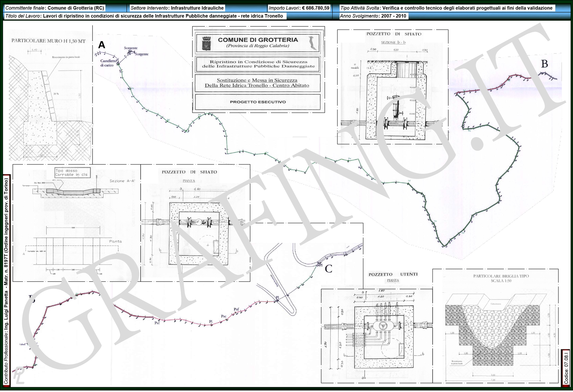Click the route marker letter B
The image size is (573, 392).
click(544, 64)
